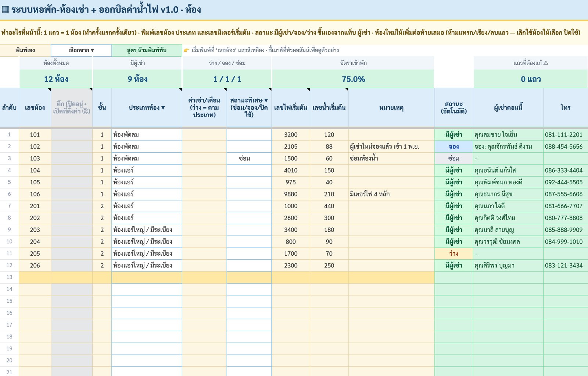588x376 pixels.
Task: Click the note มิเตอร์ไฟ 4 หลัก
Action: [x=391, y=194]
